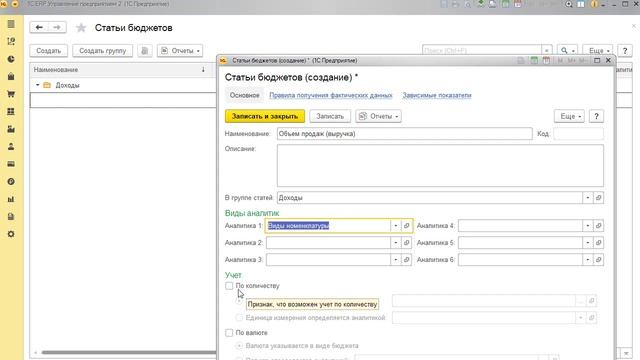
Task: Go forward using the right arrow
Action: click(x=57, y=27)
